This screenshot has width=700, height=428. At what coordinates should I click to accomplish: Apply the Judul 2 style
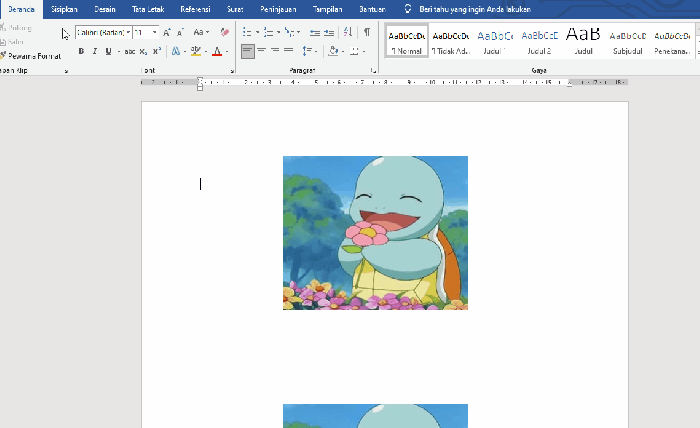point(539,42)
